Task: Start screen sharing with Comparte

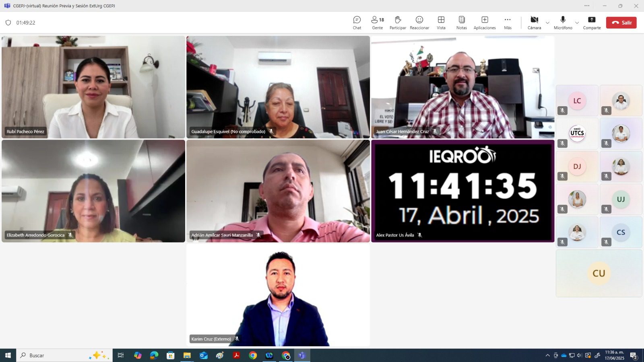Action: pyautogui.click(x=592, y=23)
